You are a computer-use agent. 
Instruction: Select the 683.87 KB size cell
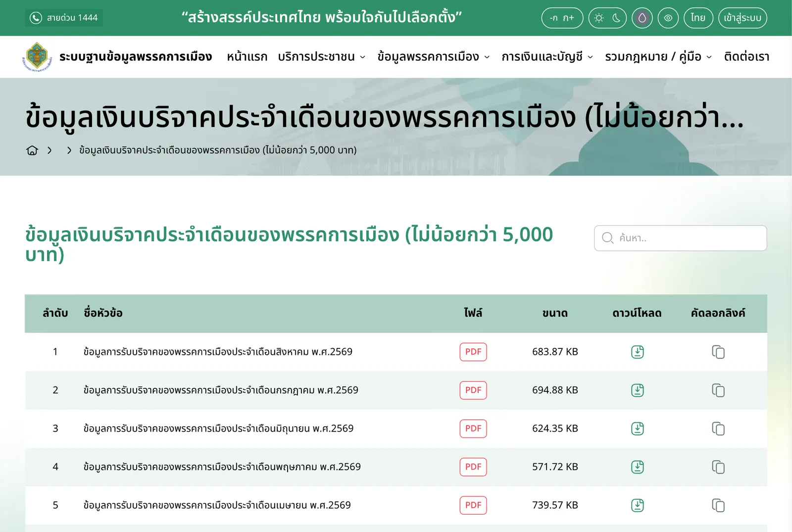[x=555, y=352]
